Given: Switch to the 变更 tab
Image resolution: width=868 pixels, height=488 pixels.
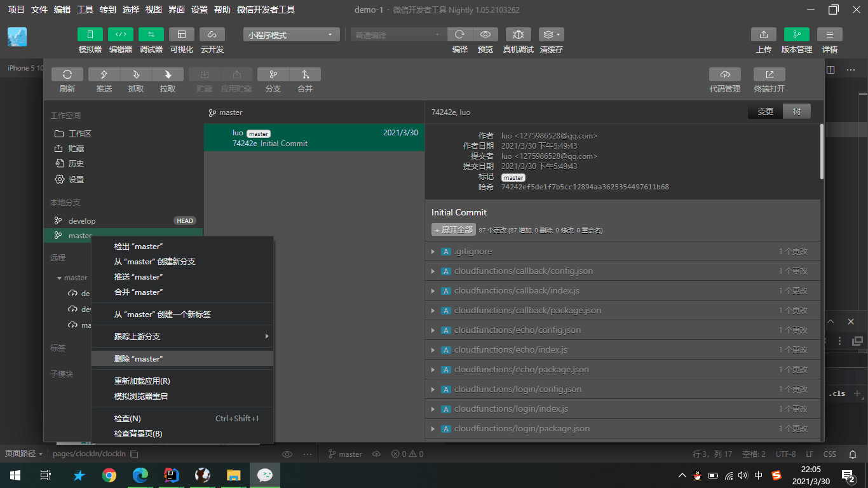Looking at the screenshot, I should tap(766, 112).
